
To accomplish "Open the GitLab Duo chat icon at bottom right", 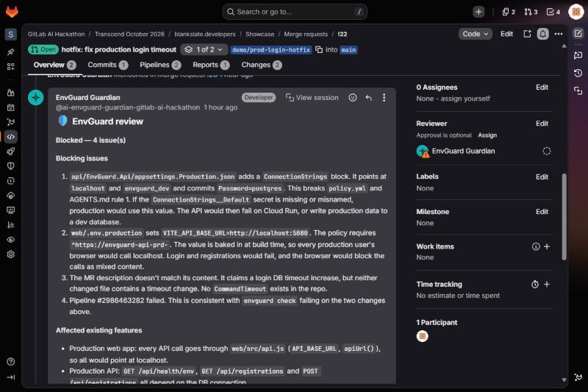I will pos(578,377).
